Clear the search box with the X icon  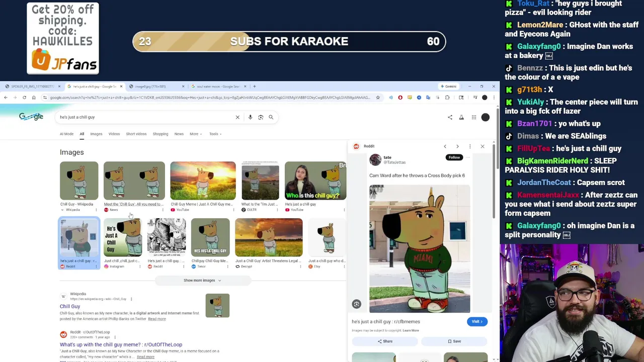tap(237, 117)
